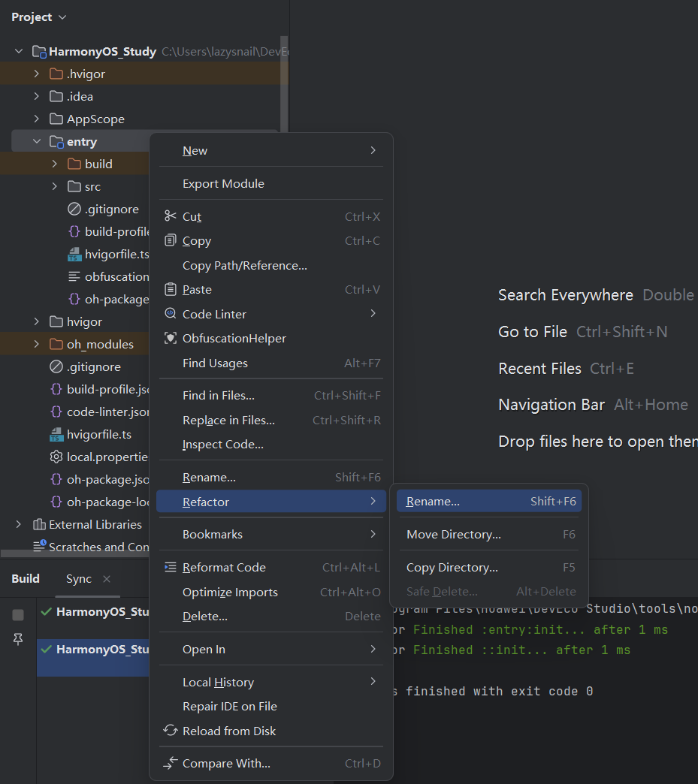
Task: Expand the .hvigor folder
Action: (37, 74)
